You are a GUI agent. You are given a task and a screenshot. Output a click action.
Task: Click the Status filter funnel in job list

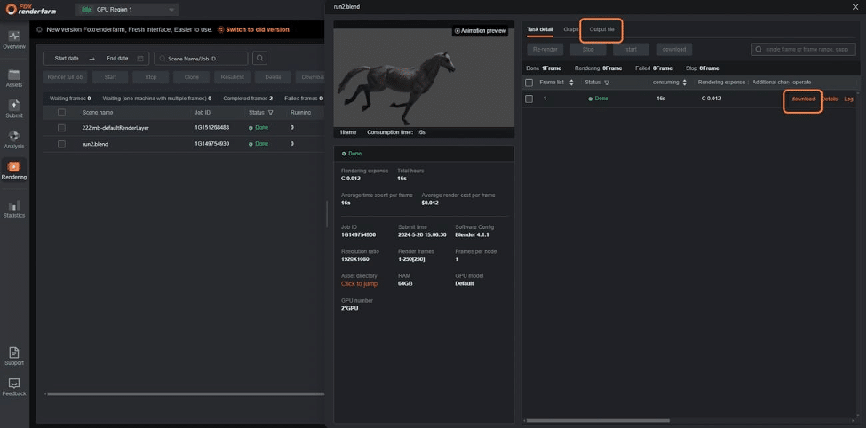pos(271,113)
